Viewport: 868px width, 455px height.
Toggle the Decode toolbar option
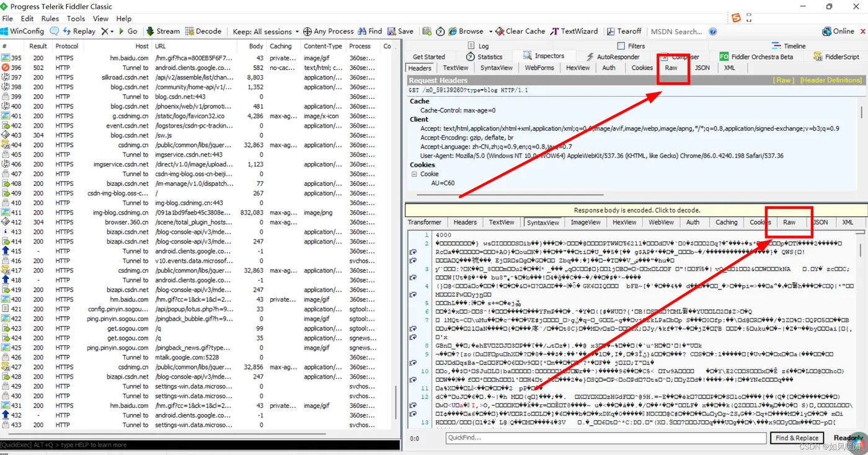203,31
